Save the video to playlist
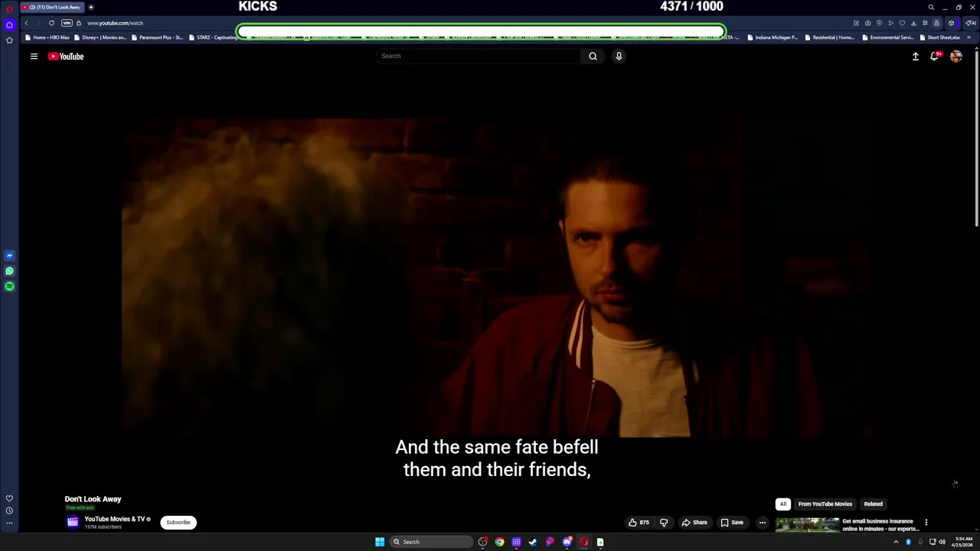This screenshot has width=980, height=551. click(731, 523)
